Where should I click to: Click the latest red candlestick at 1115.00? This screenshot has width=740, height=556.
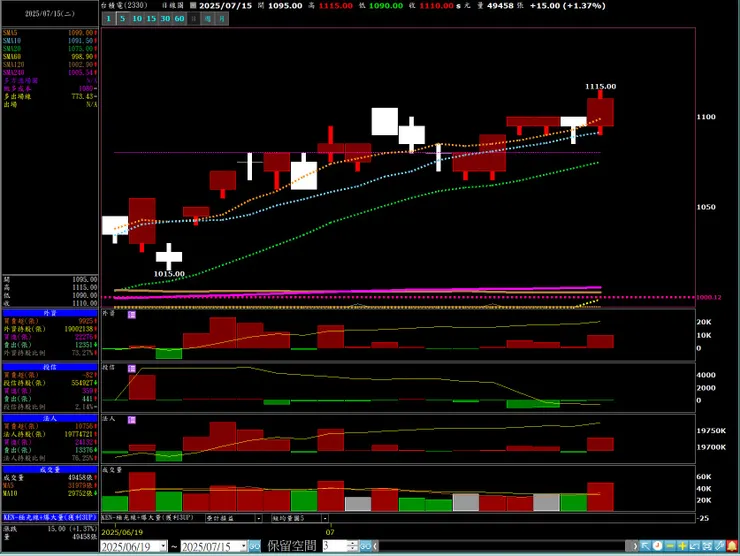[600, 112]
